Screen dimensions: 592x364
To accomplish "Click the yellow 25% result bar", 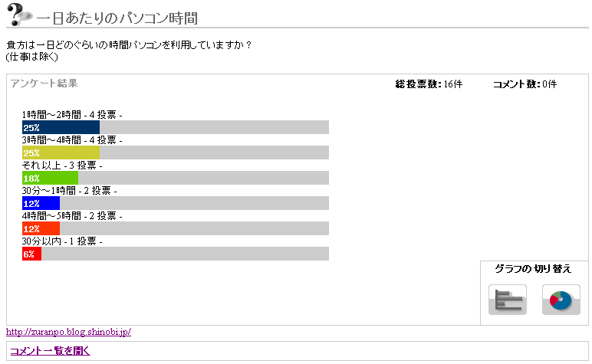I will (x=61, y=152).
